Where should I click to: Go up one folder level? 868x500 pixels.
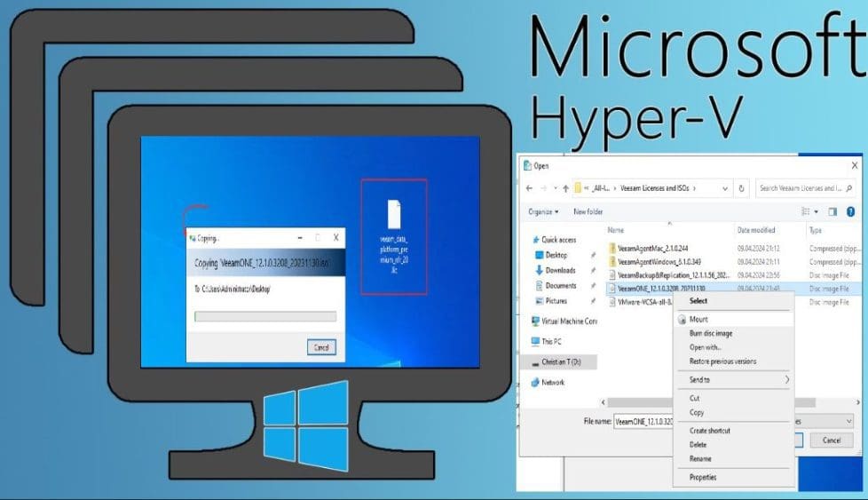pos(565,188)
